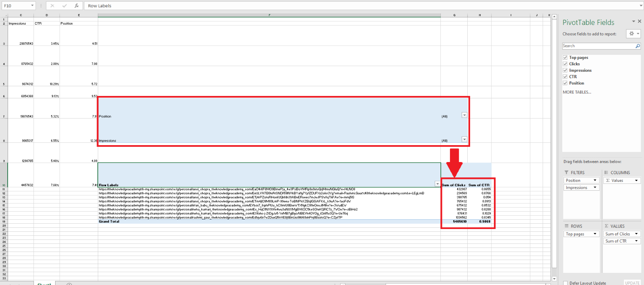Open the Position filter dropdown in the sheet

[464, 115]
